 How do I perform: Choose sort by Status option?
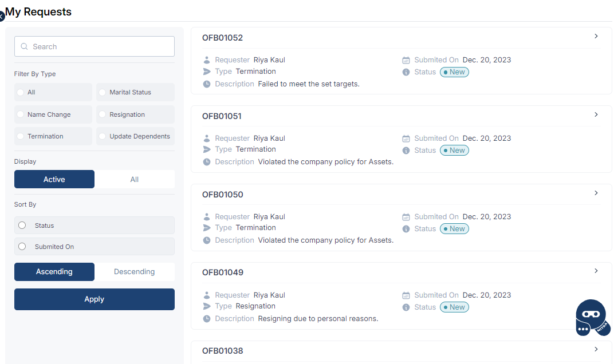click(x=22, y=225)
